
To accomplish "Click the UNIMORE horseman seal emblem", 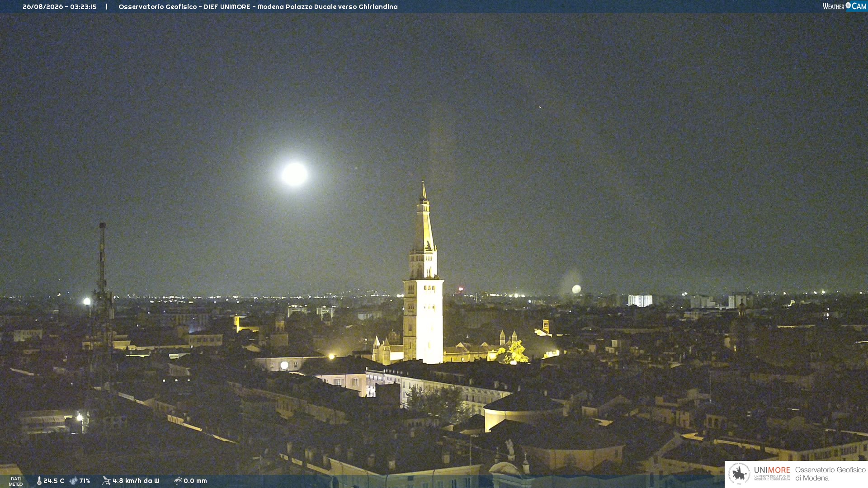I will click(x=739, y=474).
